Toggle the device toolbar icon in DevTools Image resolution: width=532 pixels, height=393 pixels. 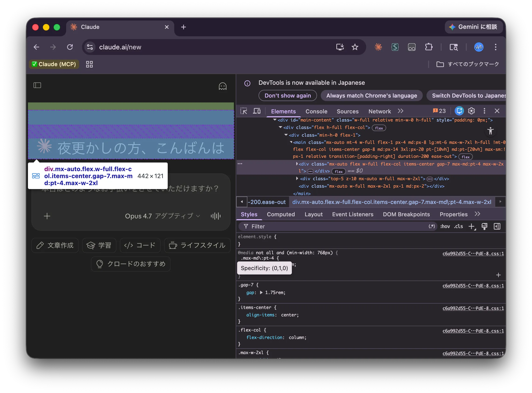[257, 111]
